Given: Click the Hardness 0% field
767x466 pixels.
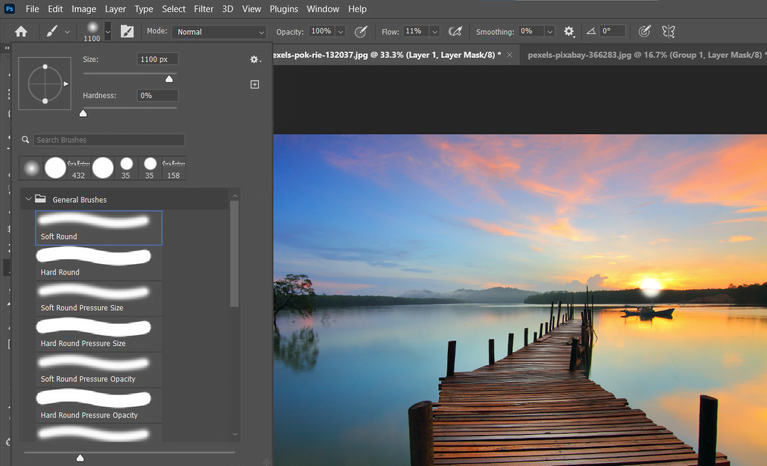Looking at the screenshot, I should [x=158, y=95].
